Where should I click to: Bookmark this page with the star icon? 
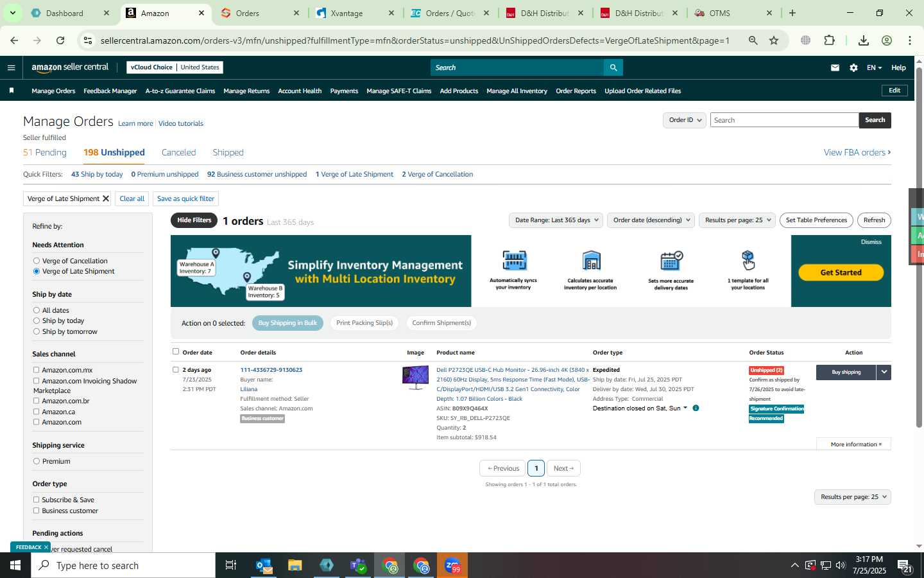point(774,40)
